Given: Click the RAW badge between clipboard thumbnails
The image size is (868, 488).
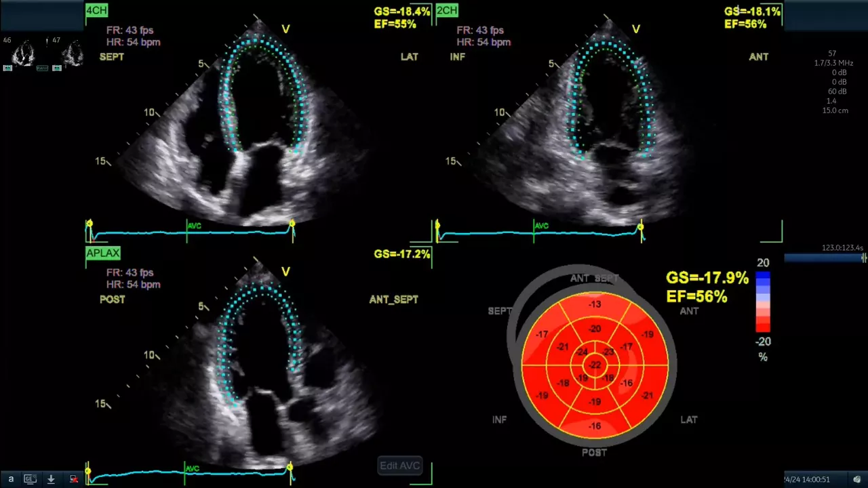Looking at the screenshot, I should coord(42,68).
